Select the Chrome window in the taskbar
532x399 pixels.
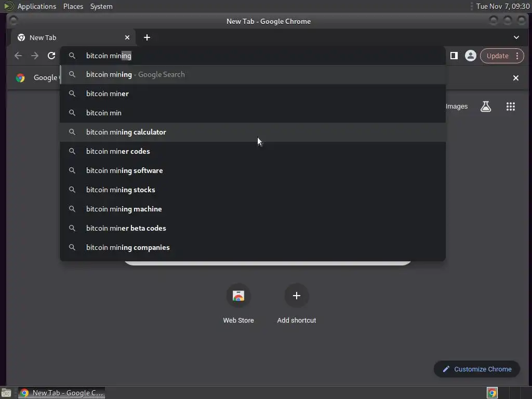pos(62,393)
